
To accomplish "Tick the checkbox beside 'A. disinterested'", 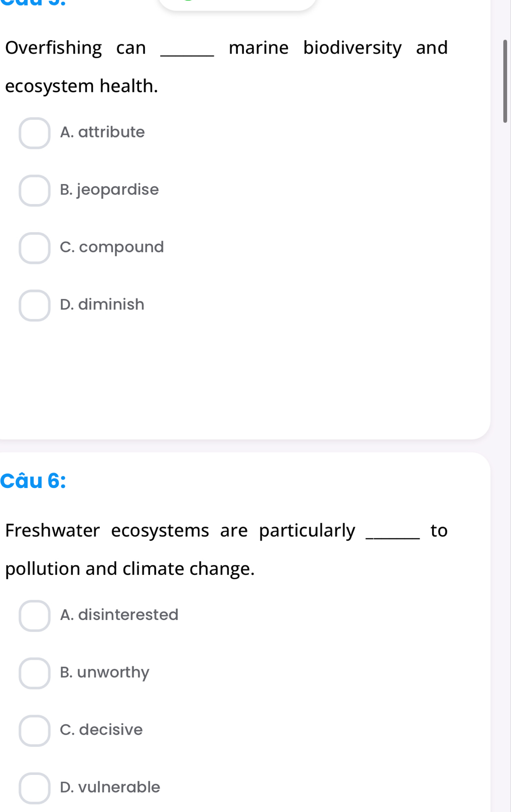I will (35, 616).
